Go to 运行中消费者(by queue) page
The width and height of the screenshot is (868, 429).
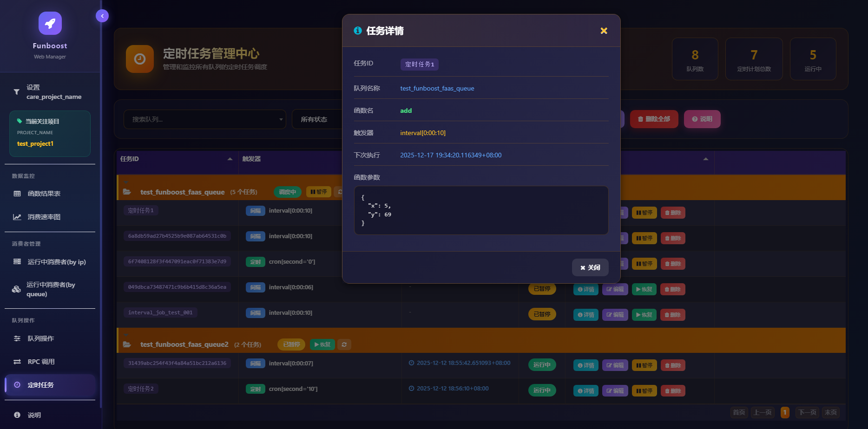(50, 289)
